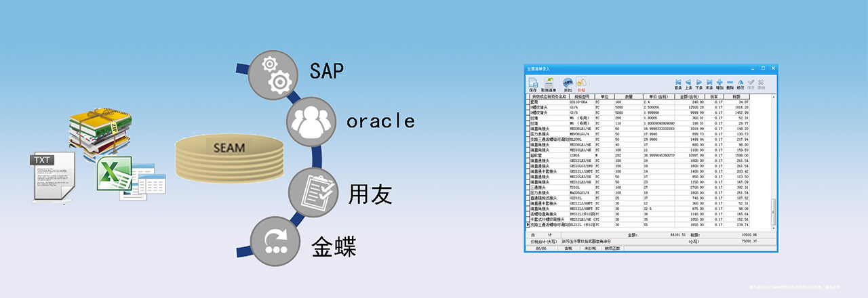Click the cell 00110-06A
This screenshot has height=298, width=868.
point(582,102)
